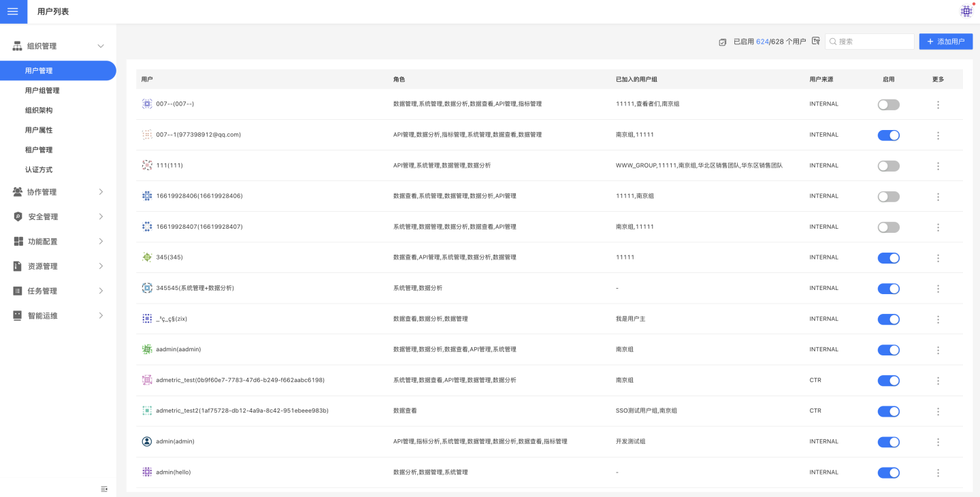This screenshot has height=497, width=980.
Task: Open more menu for user 345(345)
Action: click(x=938, y=258)
